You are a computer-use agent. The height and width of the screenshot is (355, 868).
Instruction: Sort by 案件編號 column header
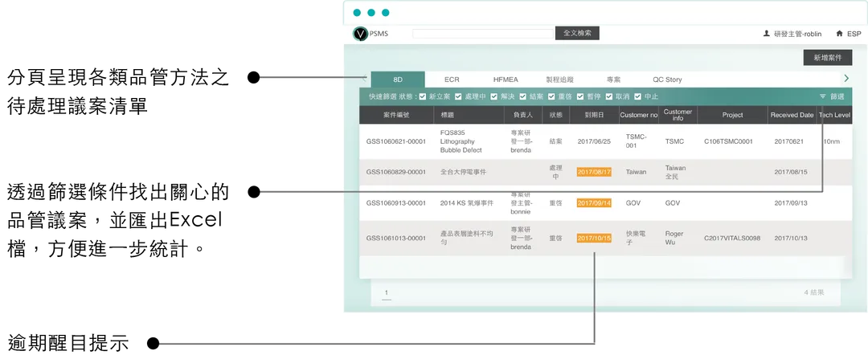tap(396, 115)
